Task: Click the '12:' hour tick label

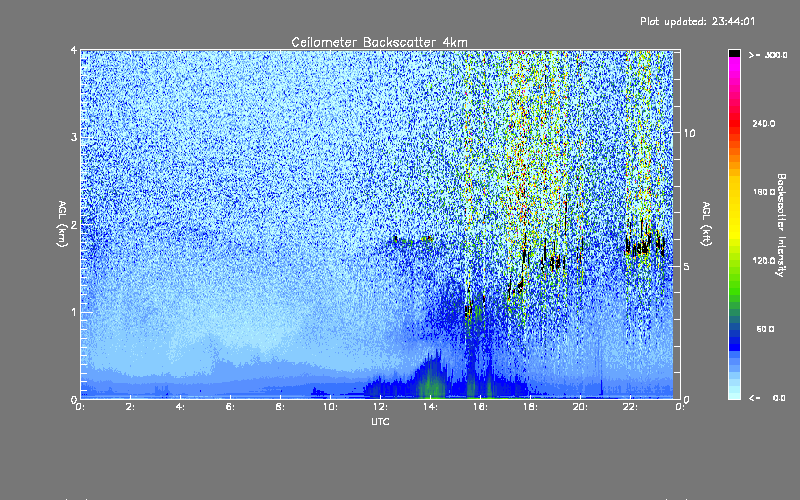Action: pos(380,407)
